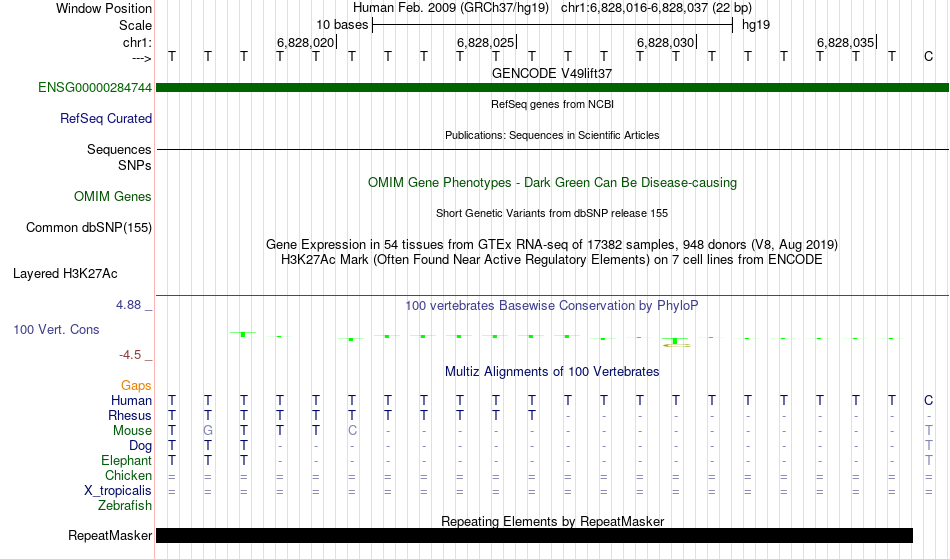Click Publications: Sequences in Scientific Articles title
This screenshot has height=559, width=950.
tap(552, 135)
